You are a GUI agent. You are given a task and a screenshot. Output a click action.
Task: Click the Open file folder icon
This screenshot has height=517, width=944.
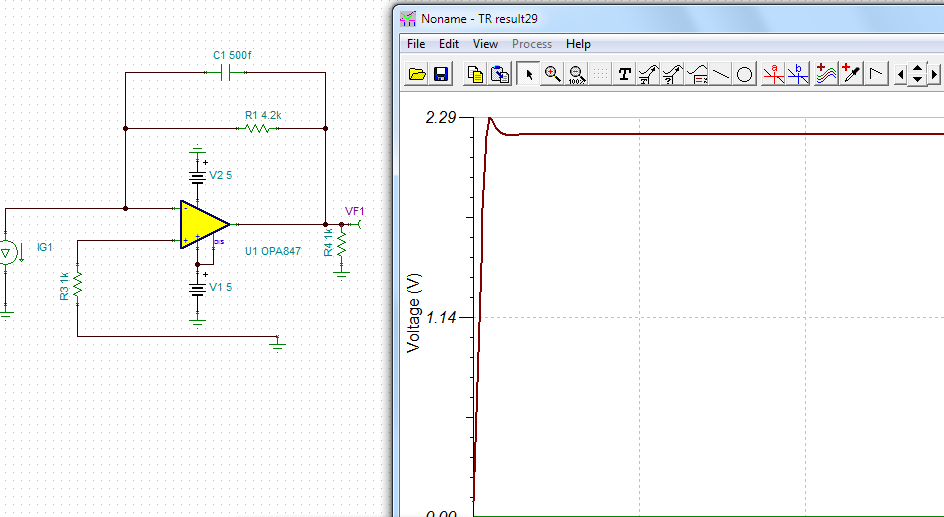click(x=418, y=74)
